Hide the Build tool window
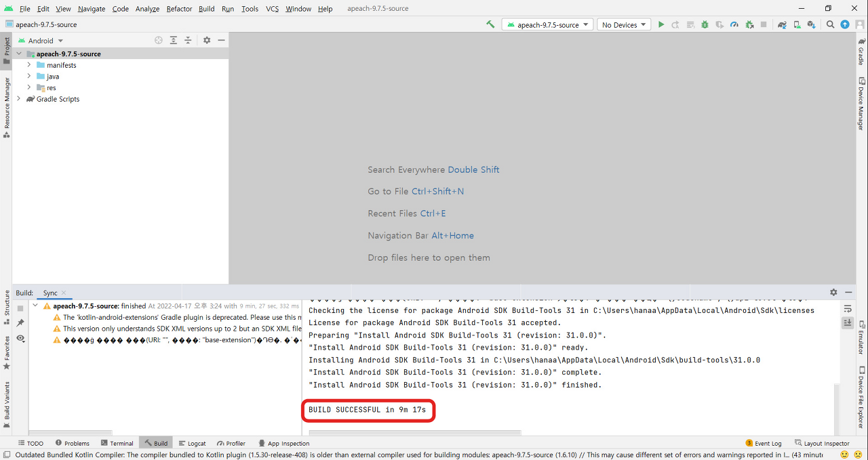 848,293
